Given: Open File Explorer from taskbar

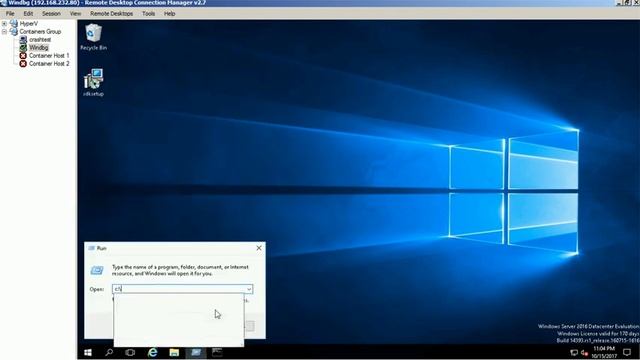Looking at the screenshot, I should pyautogui.click(x=174, y=352).
